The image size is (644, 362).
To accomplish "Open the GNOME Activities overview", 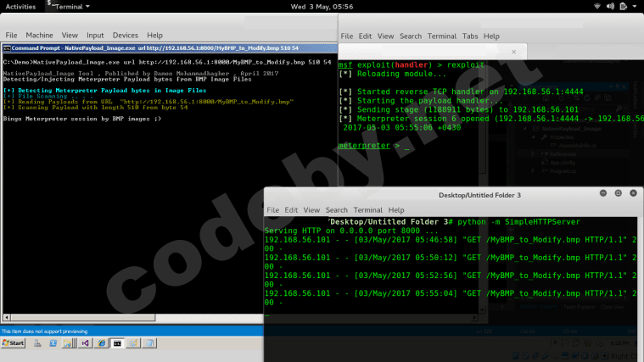I will click(x=20, y=7).
